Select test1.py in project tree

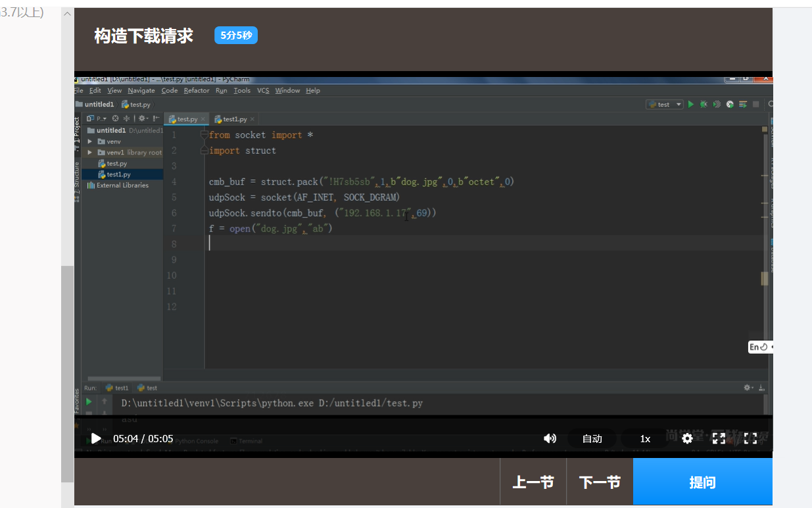114,174
